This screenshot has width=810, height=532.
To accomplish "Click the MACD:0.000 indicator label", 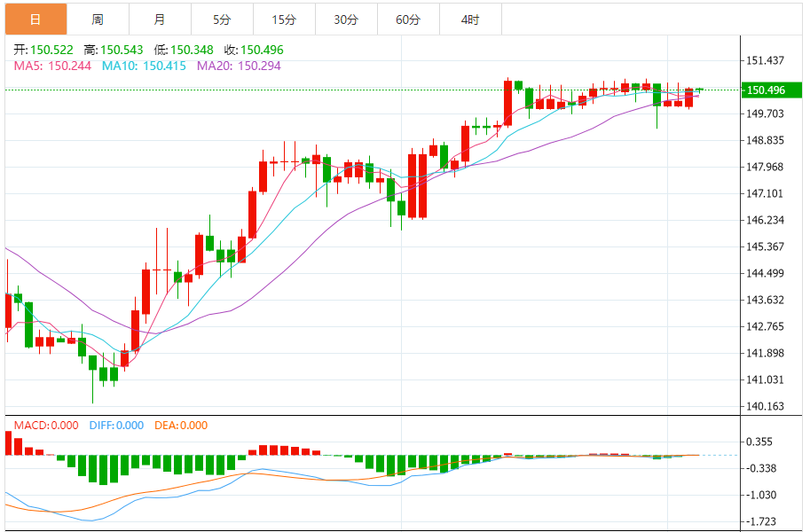I will (x=46, y=426).
